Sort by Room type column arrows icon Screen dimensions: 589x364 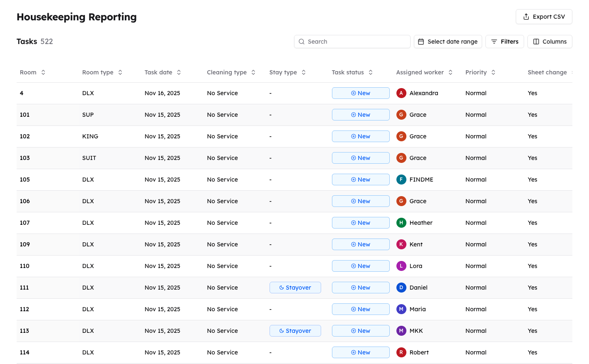[x=120, y=72]
